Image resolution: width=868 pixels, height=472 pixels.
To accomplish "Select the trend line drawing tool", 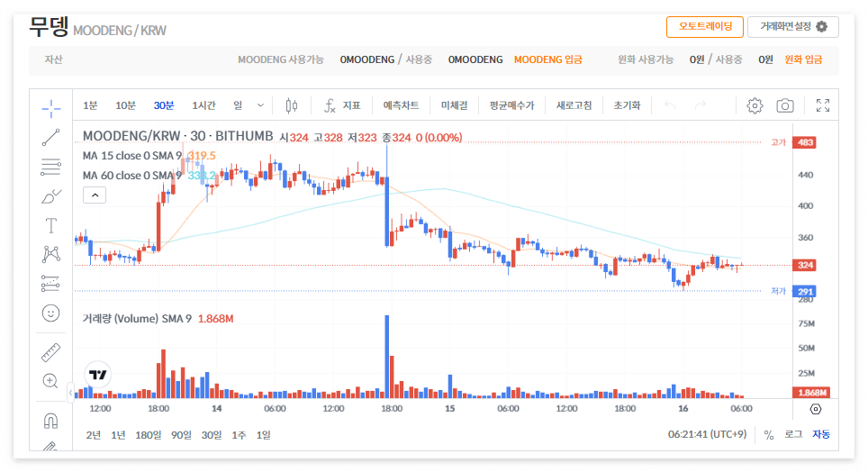I will point(51,138).
